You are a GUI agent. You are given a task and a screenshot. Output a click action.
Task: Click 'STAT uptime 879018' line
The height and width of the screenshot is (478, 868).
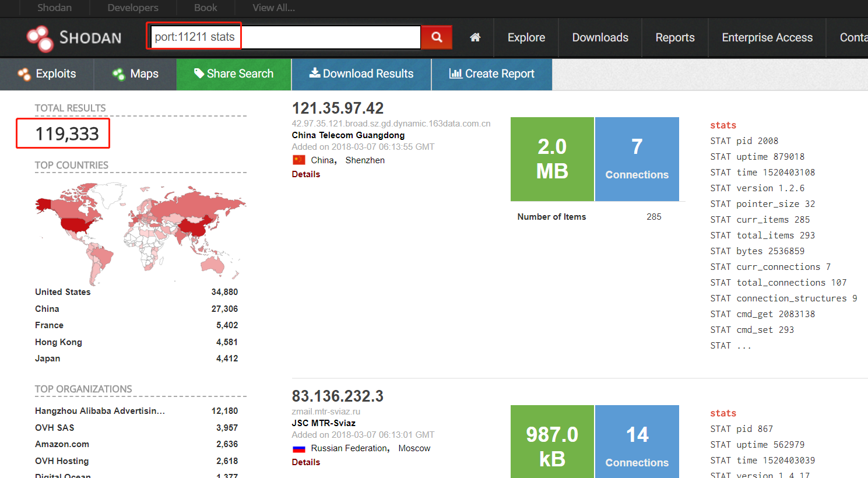point(757,157)
